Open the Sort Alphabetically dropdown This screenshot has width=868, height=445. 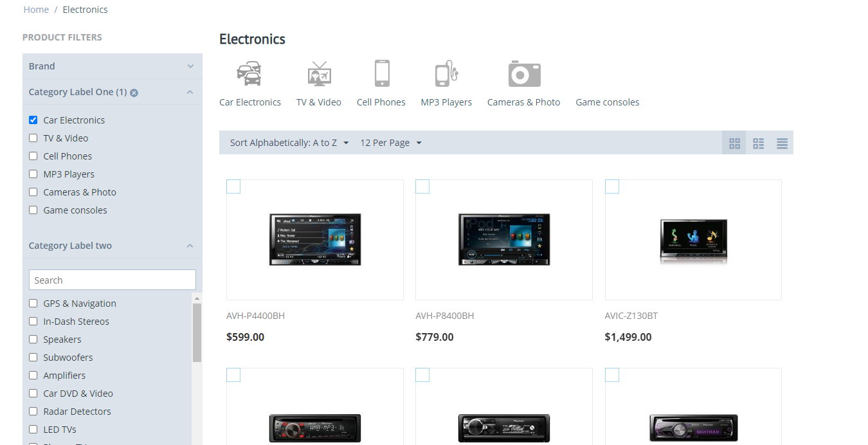click(x=289, y=143)
